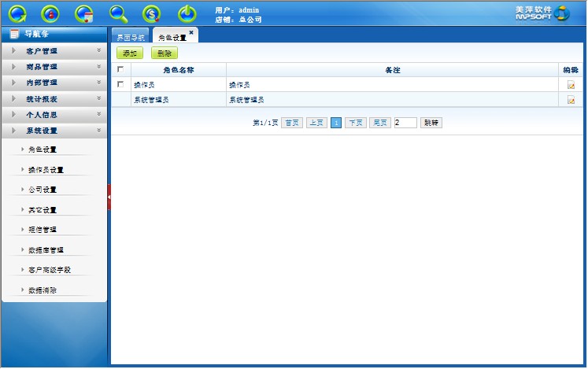Open the calendar globe icon in toolbar
This screenshot has height=369, width=588.
(x=84, y=13)
